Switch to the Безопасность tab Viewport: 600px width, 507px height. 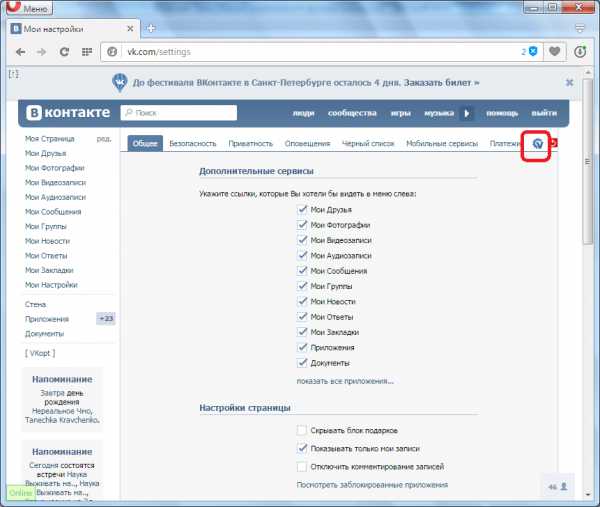tap(193, 143)
